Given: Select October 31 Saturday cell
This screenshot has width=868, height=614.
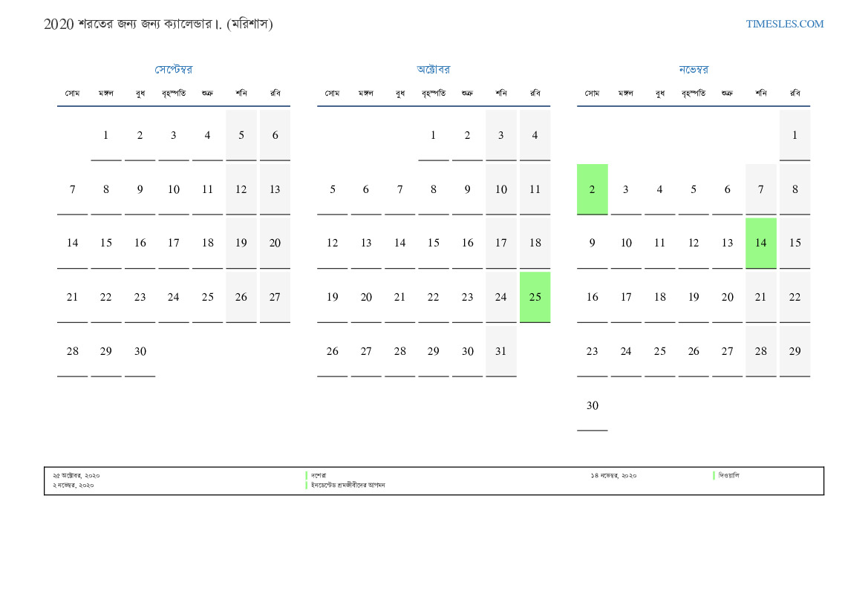Looking at the screenshot, I should pyautogui.click(x=501, y=351).
